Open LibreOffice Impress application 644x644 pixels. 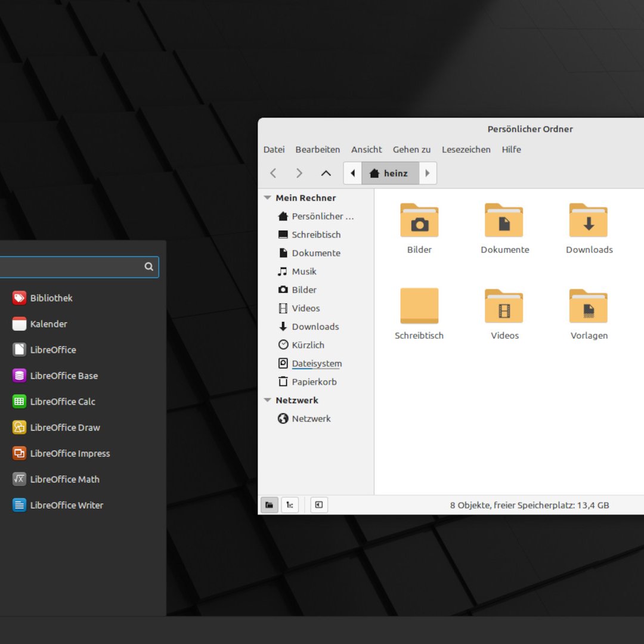pyautogui.click(x=70, y=453)
